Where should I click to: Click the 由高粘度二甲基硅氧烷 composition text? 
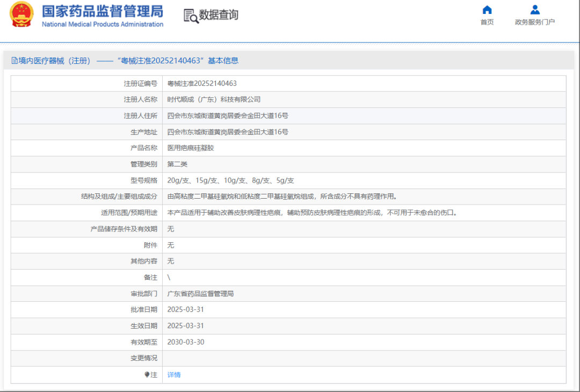pos(283,197)
